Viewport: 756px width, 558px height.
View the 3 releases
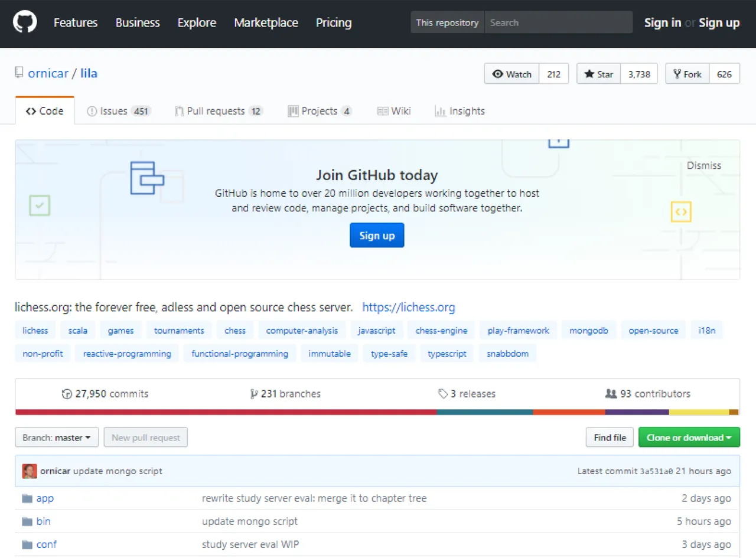[467, 394]
